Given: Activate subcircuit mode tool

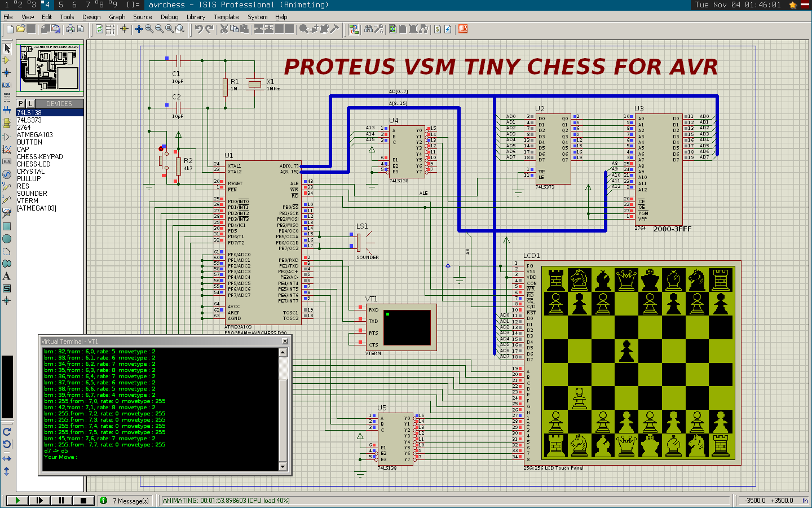Looking at the screenshot, I should tap(7, 122).
